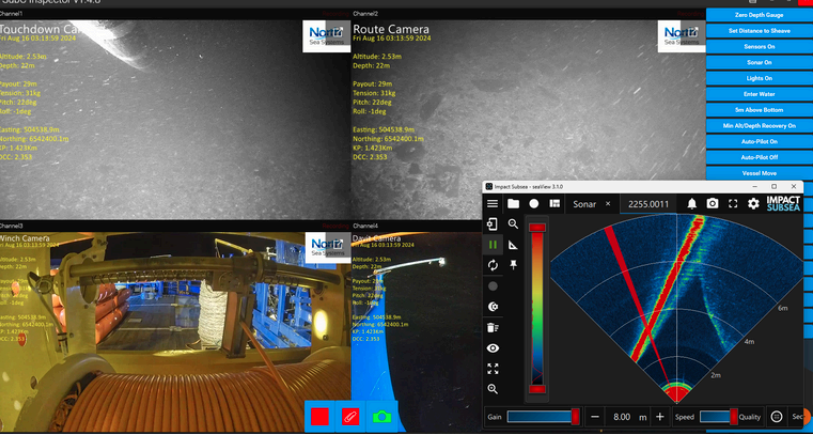Click the Zero Depth Gauge button

759,15
